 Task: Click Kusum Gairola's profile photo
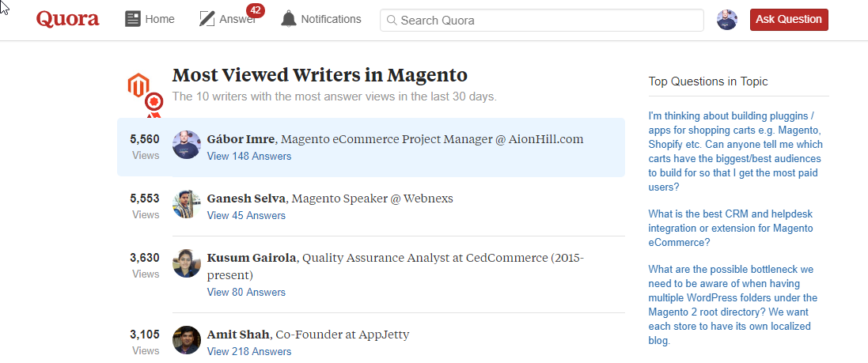point(187,263)
